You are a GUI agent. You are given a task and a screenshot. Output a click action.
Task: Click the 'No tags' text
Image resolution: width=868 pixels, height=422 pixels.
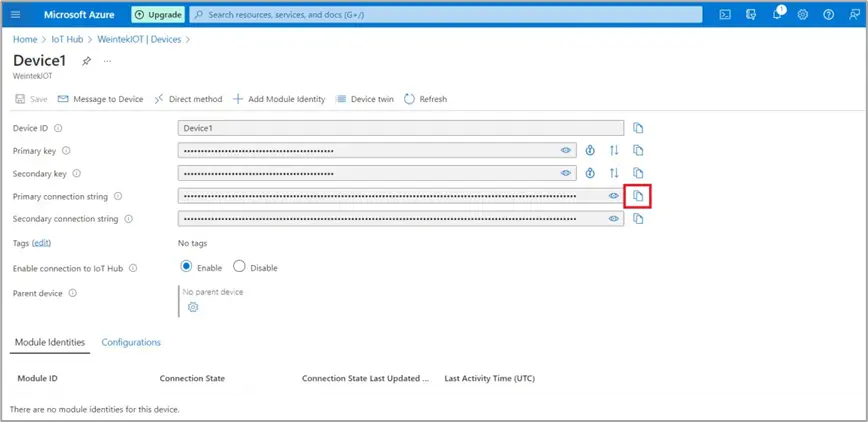click(193, 243)
